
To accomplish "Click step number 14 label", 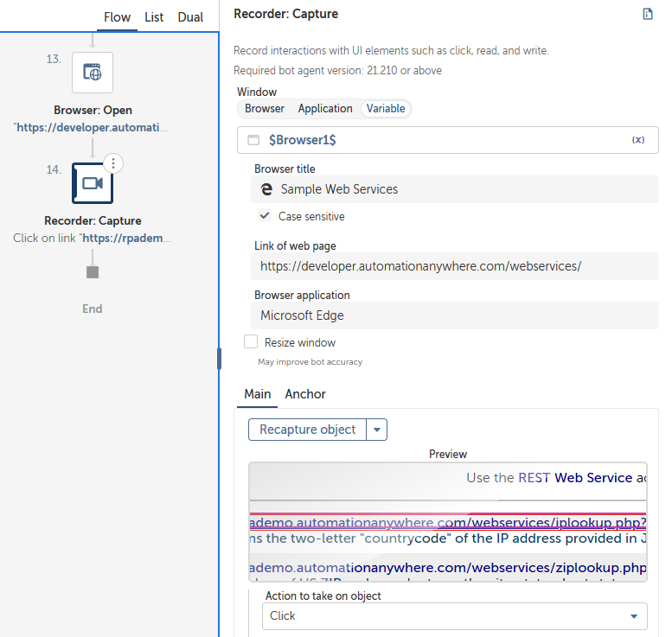I will click(54, 169).
